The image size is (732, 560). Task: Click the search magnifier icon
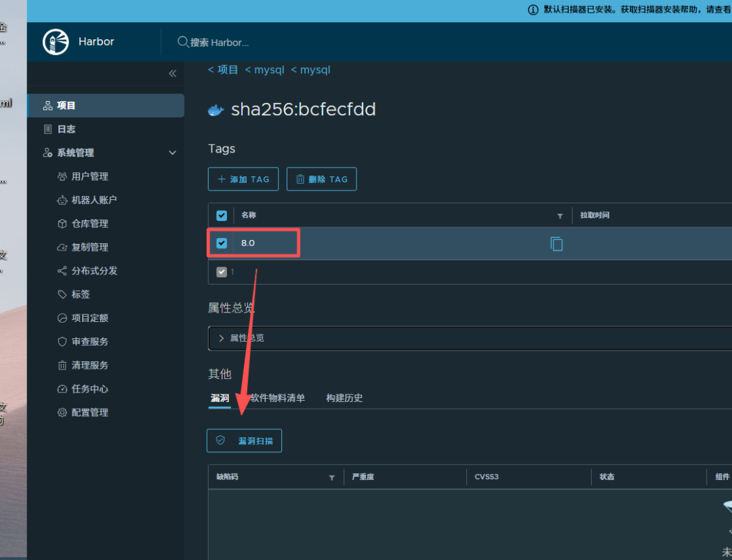coord(182,42)
